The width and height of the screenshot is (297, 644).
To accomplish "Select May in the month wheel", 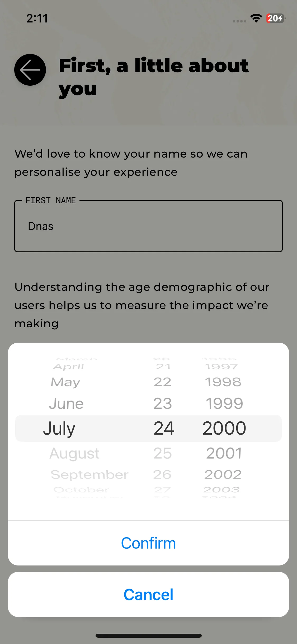I will 65,382.
